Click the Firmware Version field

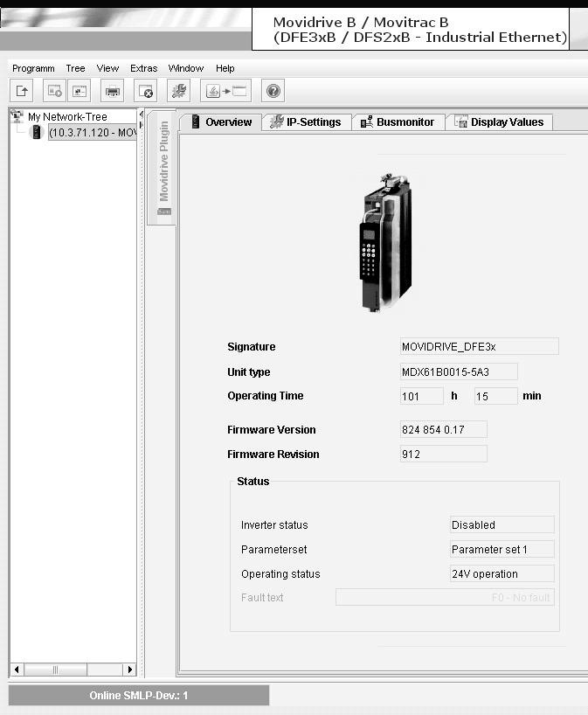[x=444, y=429]
